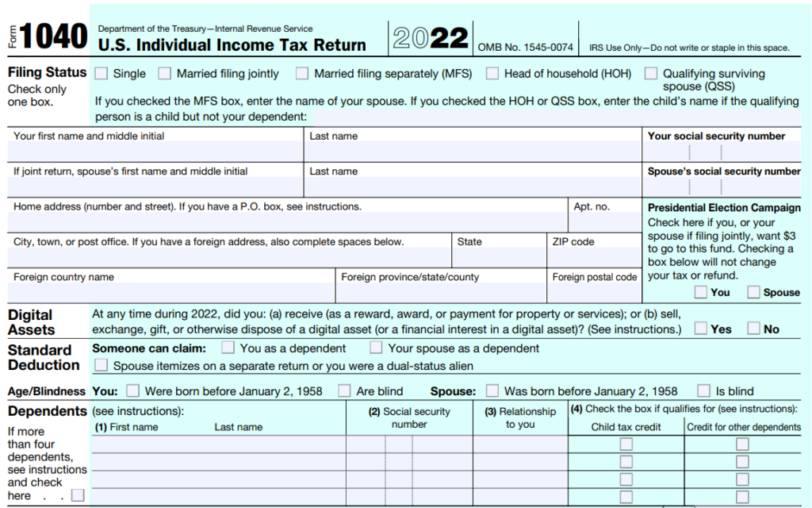Select second dependent's Social security number field

(410, 462)
